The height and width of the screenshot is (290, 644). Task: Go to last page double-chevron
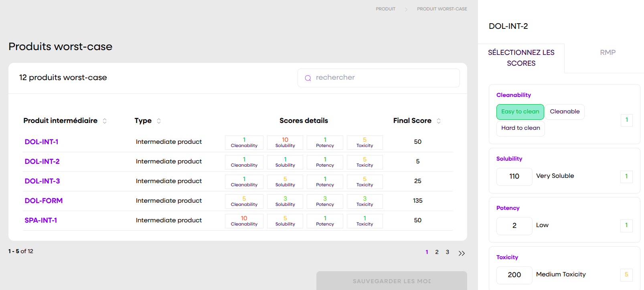(462, 253)
